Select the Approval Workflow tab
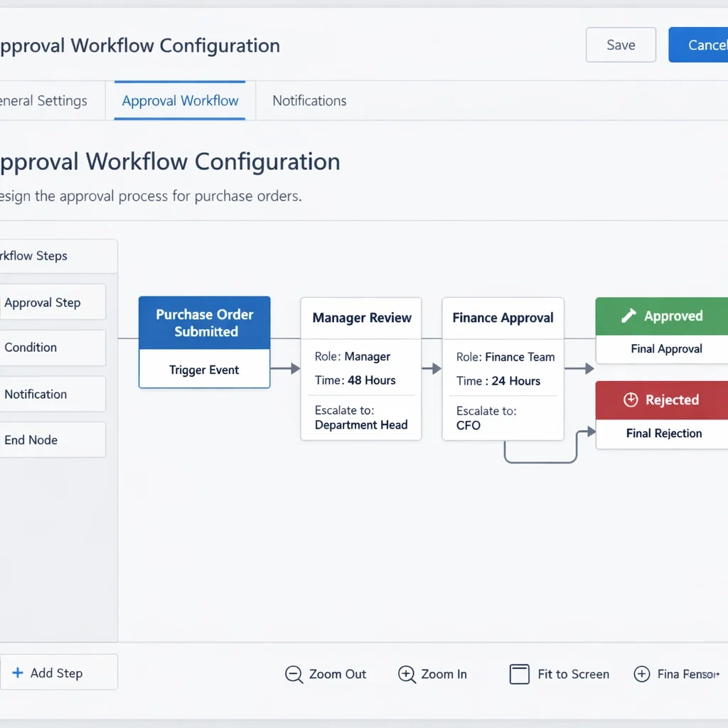This screenshot has height=728, width=728. (x=180, y=101)
